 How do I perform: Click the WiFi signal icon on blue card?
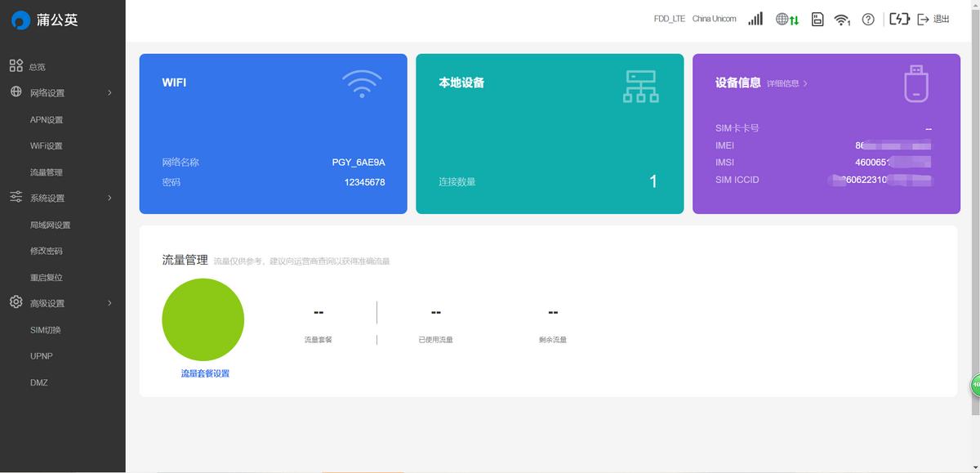(x=362, y=83)
